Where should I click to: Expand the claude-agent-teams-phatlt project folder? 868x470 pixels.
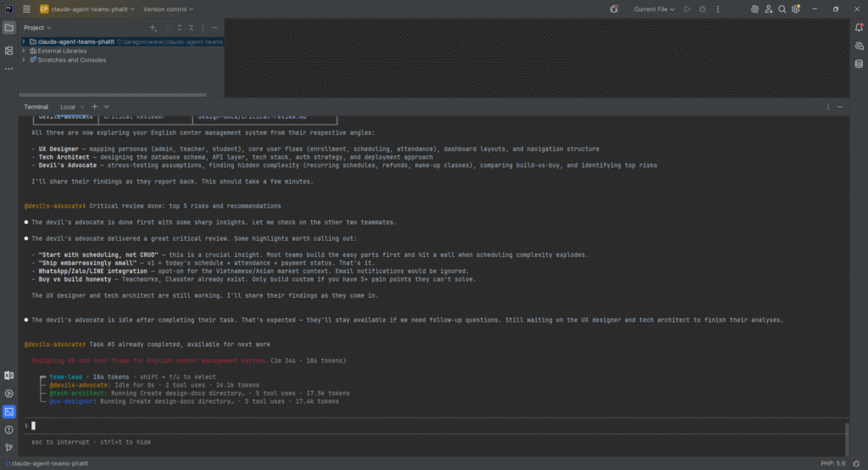[24, 41]
